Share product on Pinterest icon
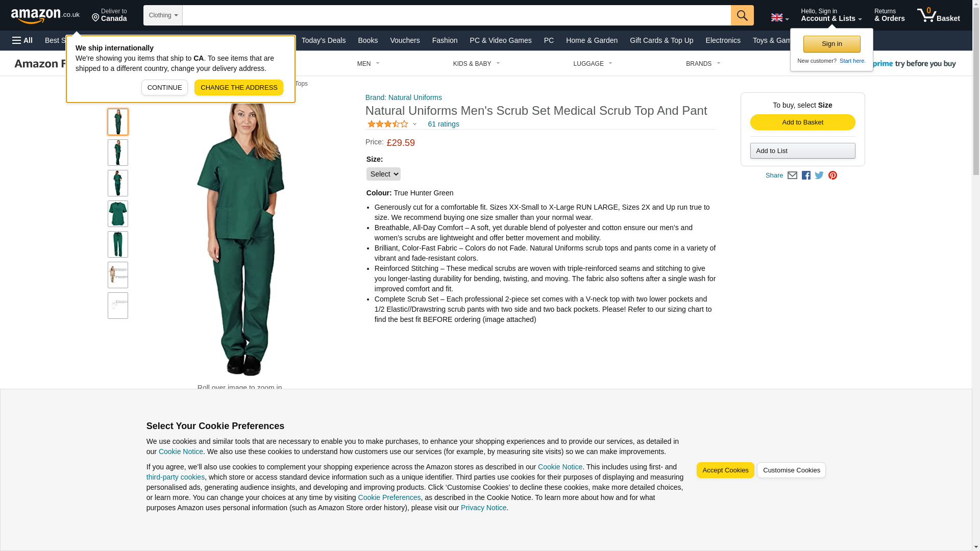This screenshot has width=980, height=551. click(x=832, y=176)
